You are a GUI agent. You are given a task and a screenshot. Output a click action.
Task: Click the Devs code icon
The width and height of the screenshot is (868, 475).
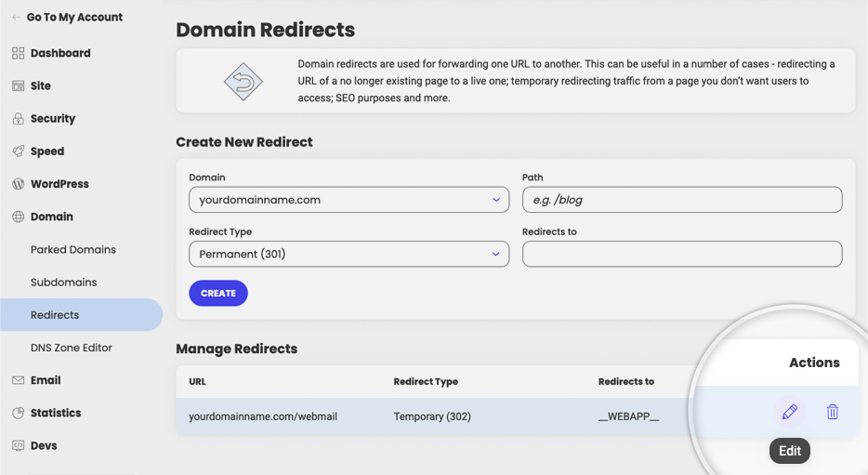(19, 445)
